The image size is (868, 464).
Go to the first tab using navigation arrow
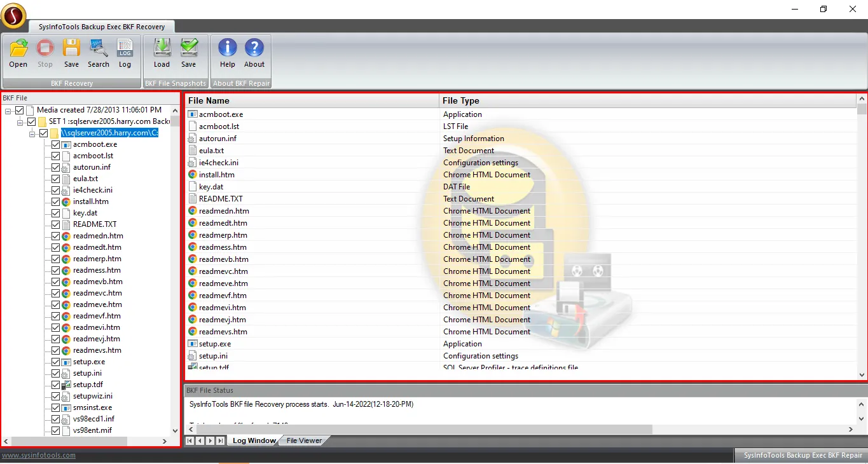pos(190,440)
